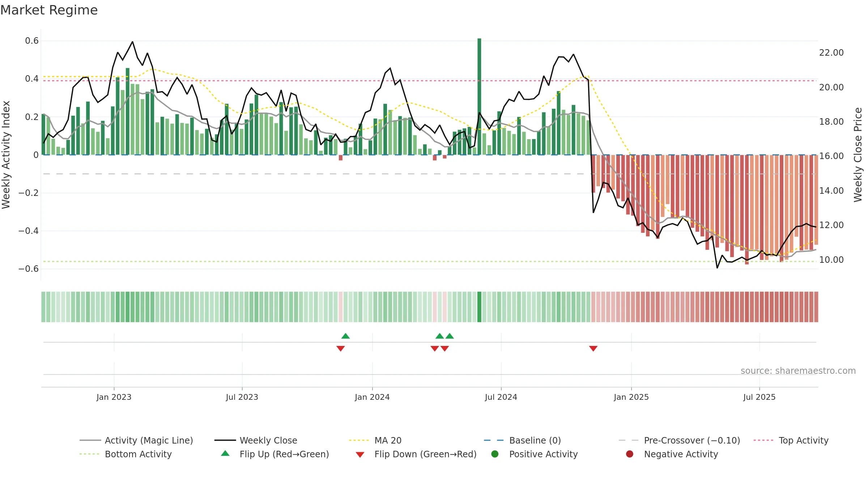Image resolution: width=868 pixels, height=488 pixels.
Task: Click the Jan 2025 axis label
Action: coord(631,397)
